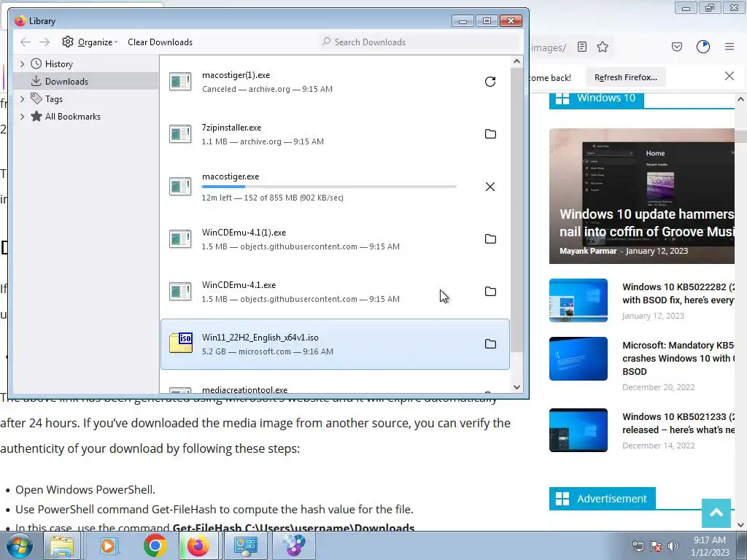Open article Windows 10 KB5022282 with BSOD fix
The width and height of the screenshot is (747, 560).
(x=678, y=293)
